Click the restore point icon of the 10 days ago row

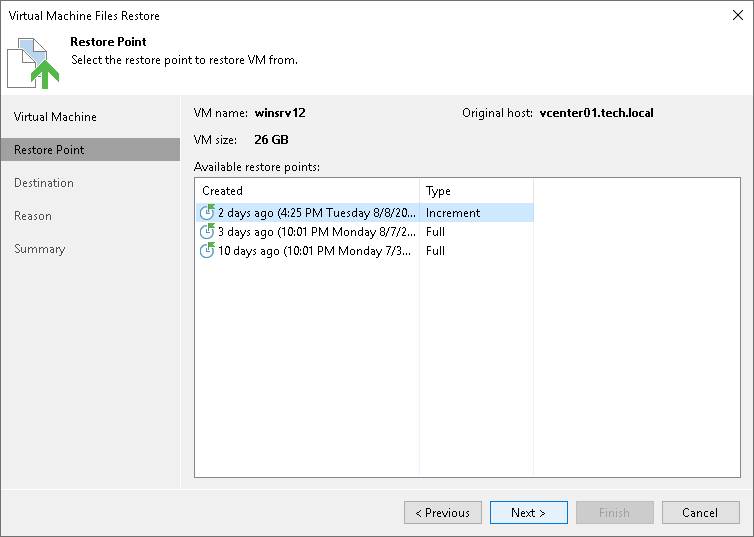click(207, 250)
